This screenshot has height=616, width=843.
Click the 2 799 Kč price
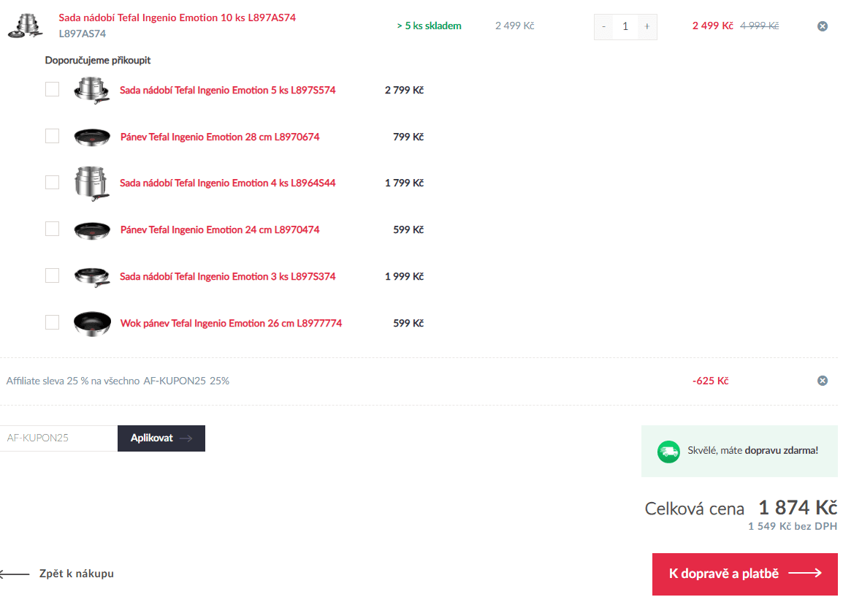pyautogui.click(x=404, y=91)
